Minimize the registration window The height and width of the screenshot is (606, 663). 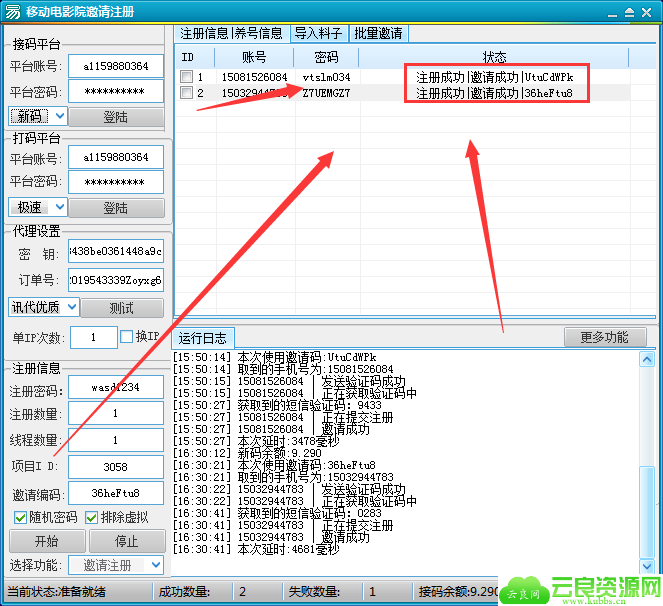612,13
